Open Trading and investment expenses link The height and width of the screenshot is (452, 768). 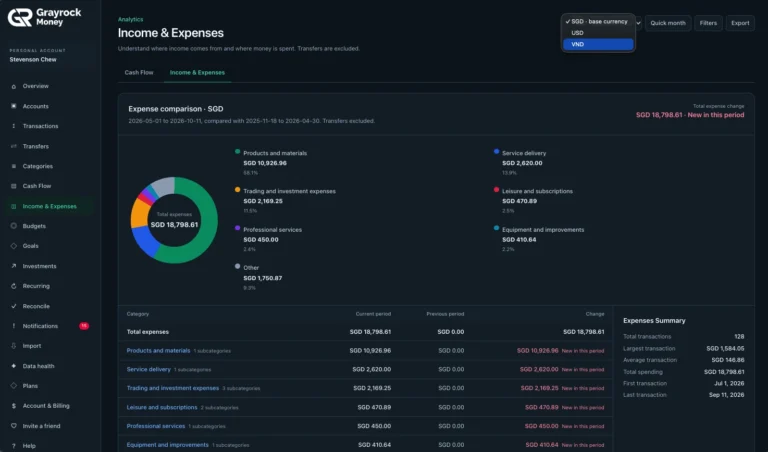pyautogui.click(x=172, y=388)
